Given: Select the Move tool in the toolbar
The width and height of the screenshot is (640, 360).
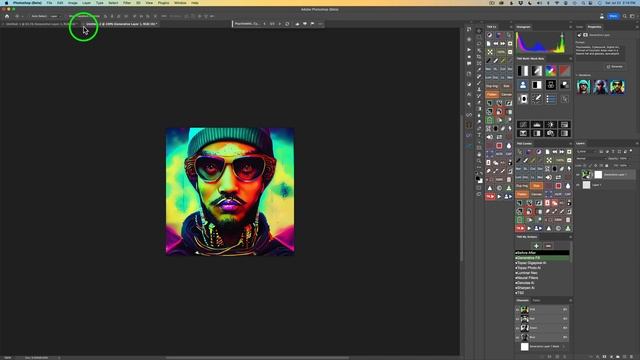Looking at the screenshot, I should click(479, 31).
